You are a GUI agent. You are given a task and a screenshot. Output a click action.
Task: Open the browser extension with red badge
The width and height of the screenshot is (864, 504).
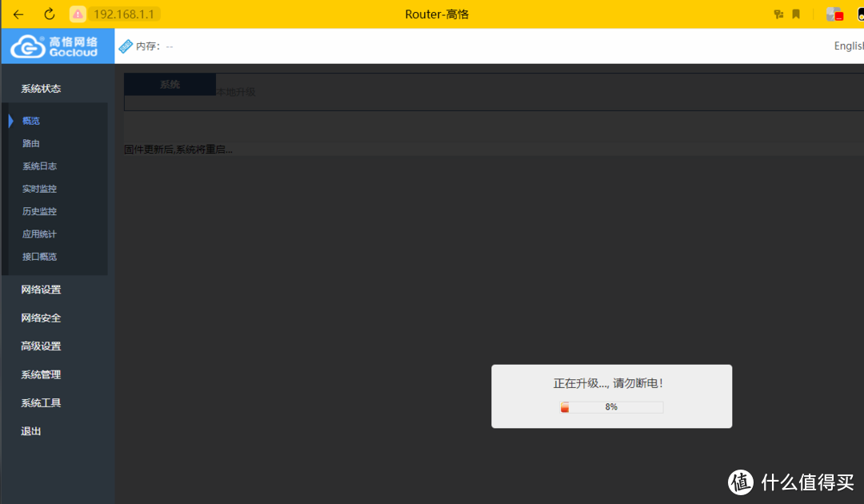(x=834, y=14)
